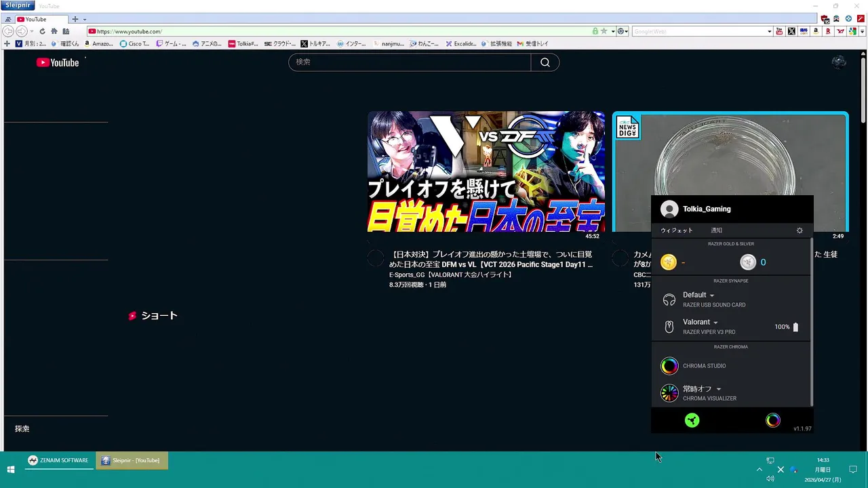
Task: Open the Google search box history dropdown
Action: (x=770, y=31)
